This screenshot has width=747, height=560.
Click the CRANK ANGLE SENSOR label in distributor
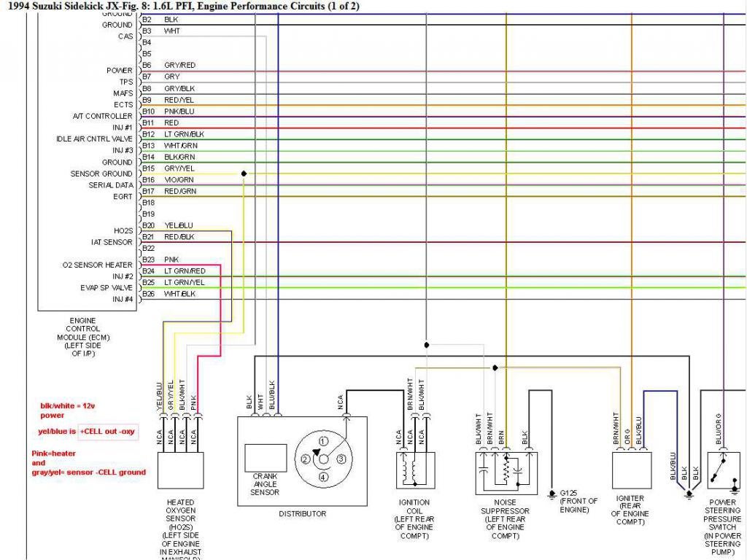click(x=265, y=484)
